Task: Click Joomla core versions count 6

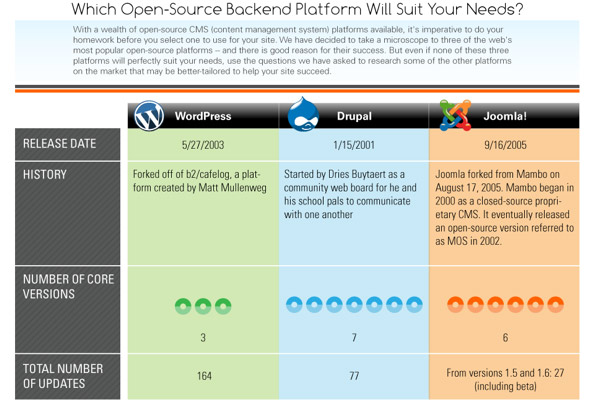Action: [x=505, y=337]
